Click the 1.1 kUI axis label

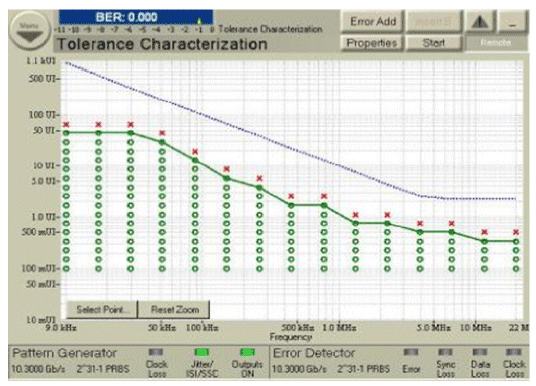41,61
